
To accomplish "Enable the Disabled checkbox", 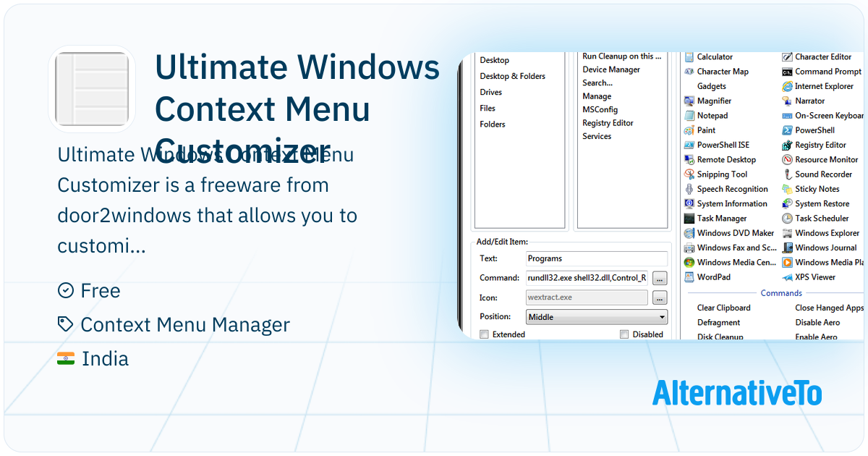I will tap(624, 334).
